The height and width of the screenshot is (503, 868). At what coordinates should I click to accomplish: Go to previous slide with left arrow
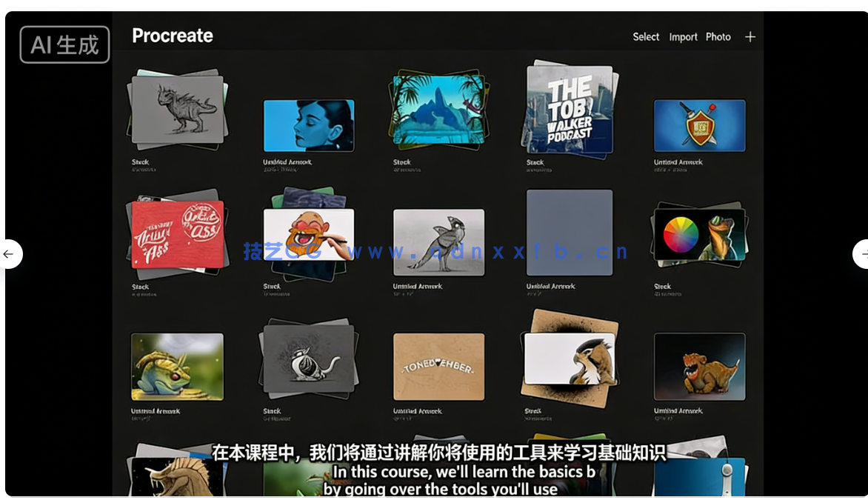coord(9,254)
